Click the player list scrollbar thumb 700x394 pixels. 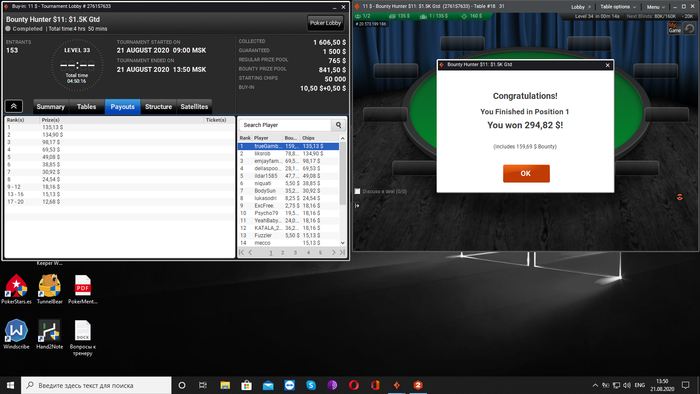[343, 173]
